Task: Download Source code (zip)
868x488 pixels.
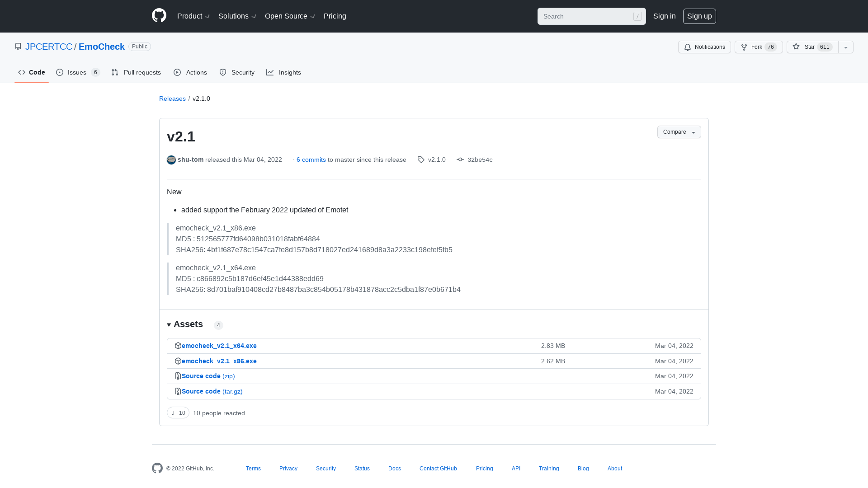Action: pyautogui.click(x=208, y=376)
